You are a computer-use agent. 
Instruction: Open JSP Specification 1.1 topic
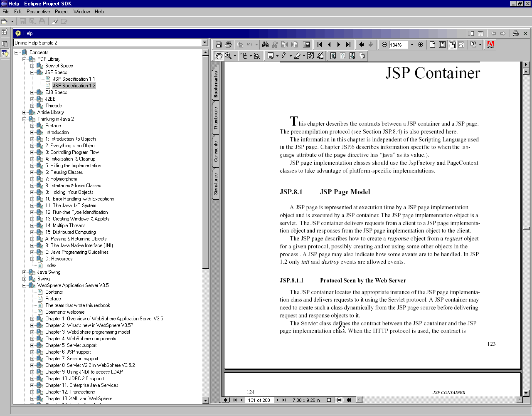(74, 79)
